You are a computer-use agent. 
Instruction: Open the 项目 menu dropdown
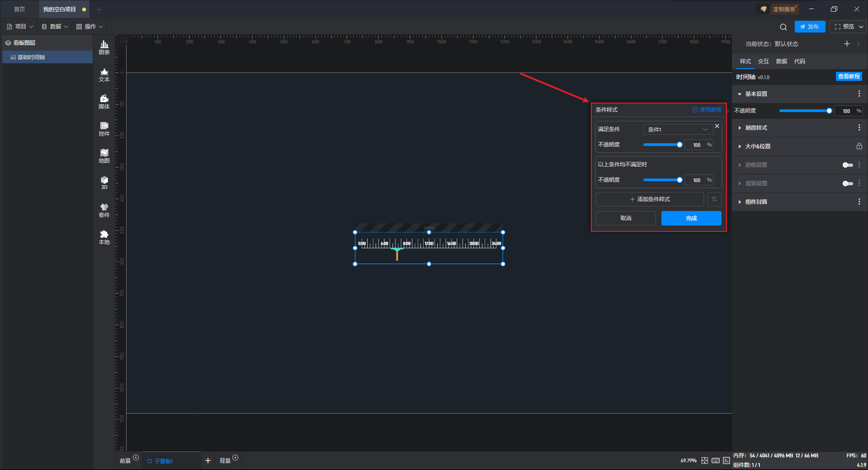(x=20, y=27)
